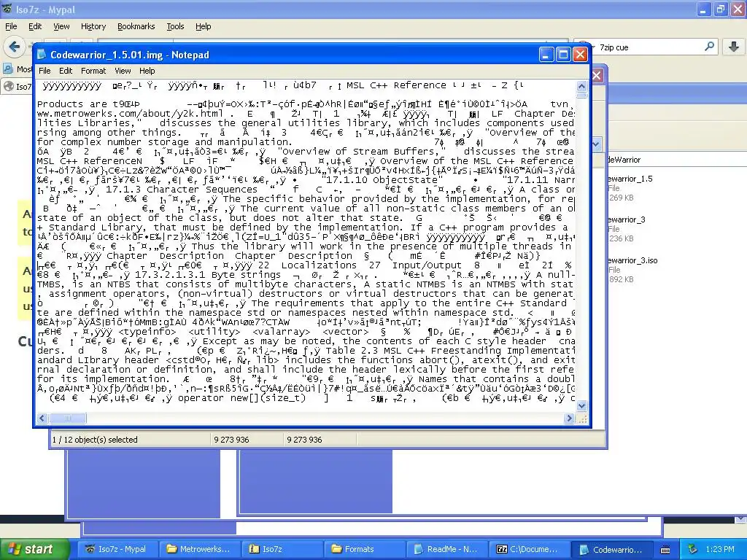Screen dimensions: 747x560
Task: Open Notepad's View menu
Action: pyautogui.click(x=123, y=71)
